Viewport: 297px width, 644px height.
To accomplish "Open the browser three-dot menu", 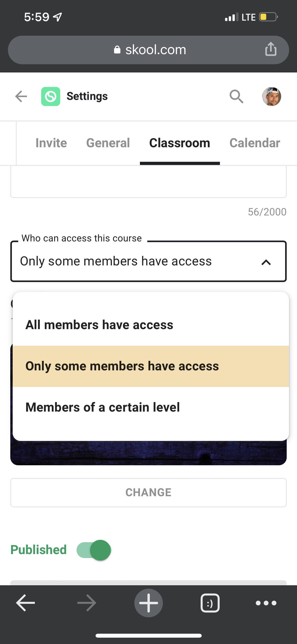I will 266,603.
